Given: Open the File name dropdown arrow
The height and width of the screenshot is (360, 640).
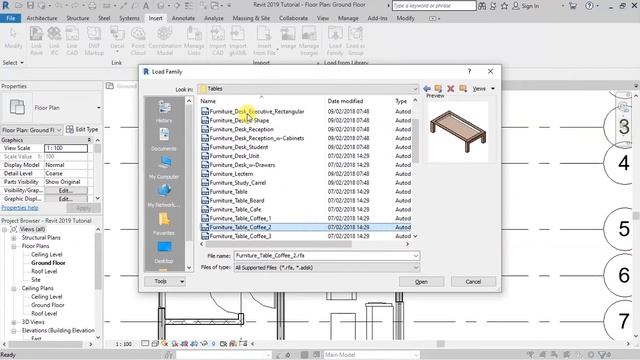Looking at the screenshot, I should pyautogui.click(x=416, y=256).
